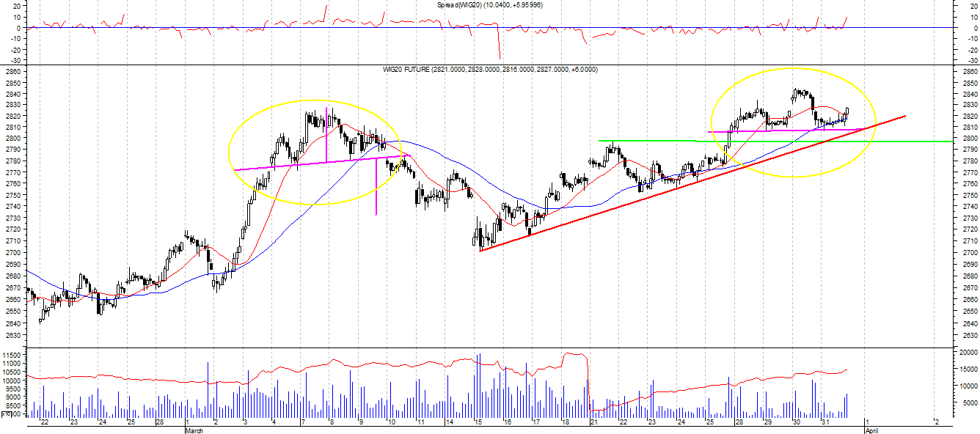
Task: Click date label 21 on time axis
Action: tap(594, 422)
